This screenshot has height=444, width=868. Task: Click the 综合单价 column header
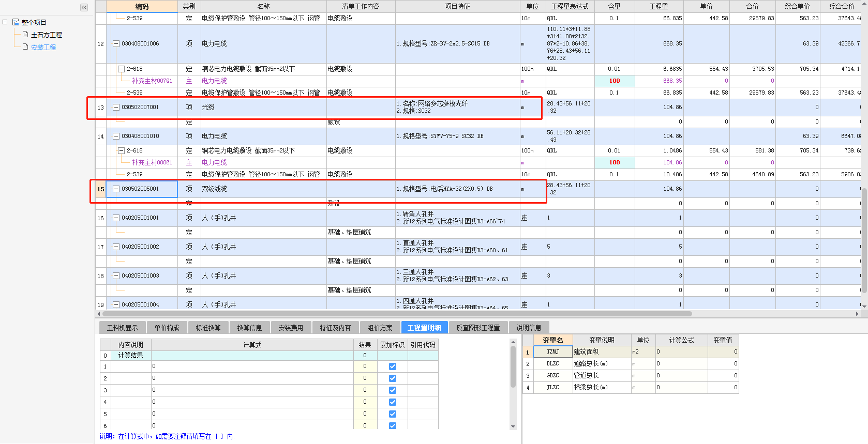coord(797,6)
